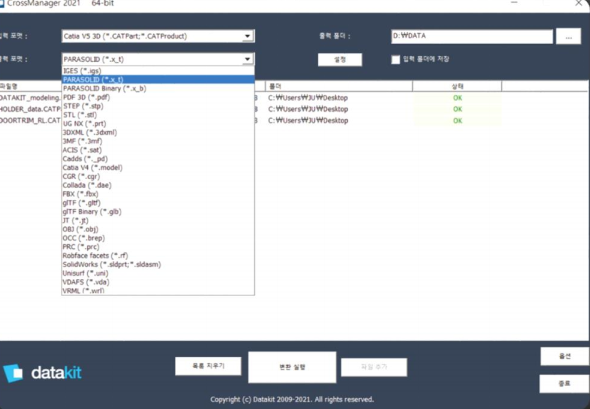
Task: Pick glTF (*.gltf) format
Action: tap(158, 203)
